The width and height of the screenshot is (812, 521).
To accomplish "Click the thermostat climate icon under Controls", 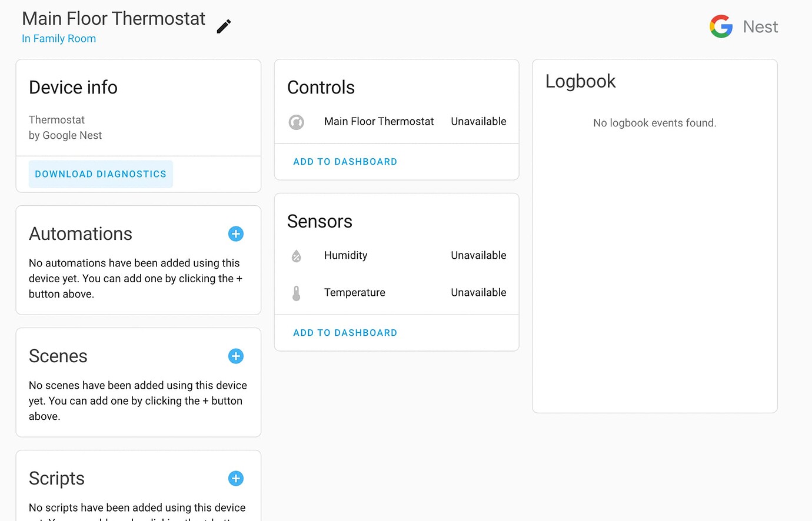I will [297, 122].
